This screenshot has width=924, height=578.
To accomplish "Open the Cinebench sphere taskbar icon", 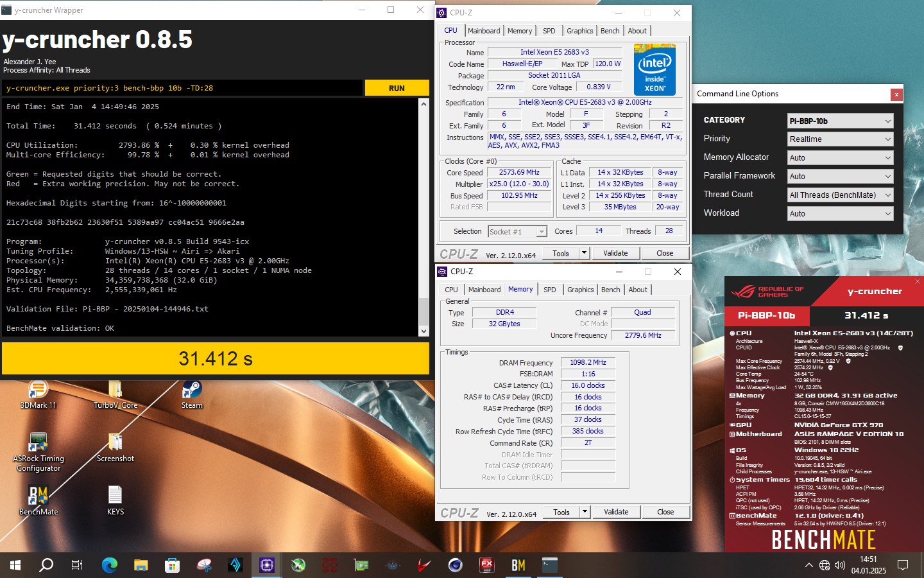I will click(455, 565).
